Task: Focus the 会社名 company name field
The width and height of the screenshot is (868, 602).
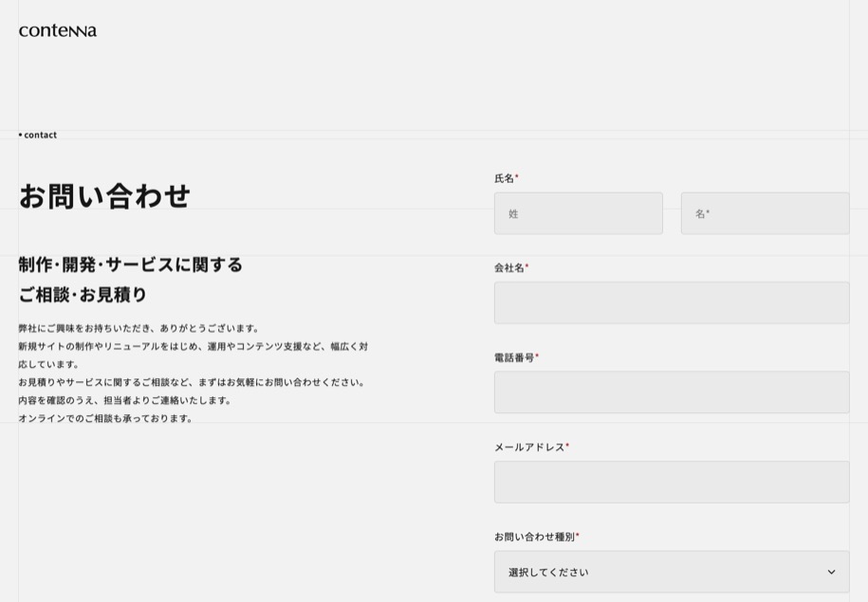Action: tap(672, 302)
